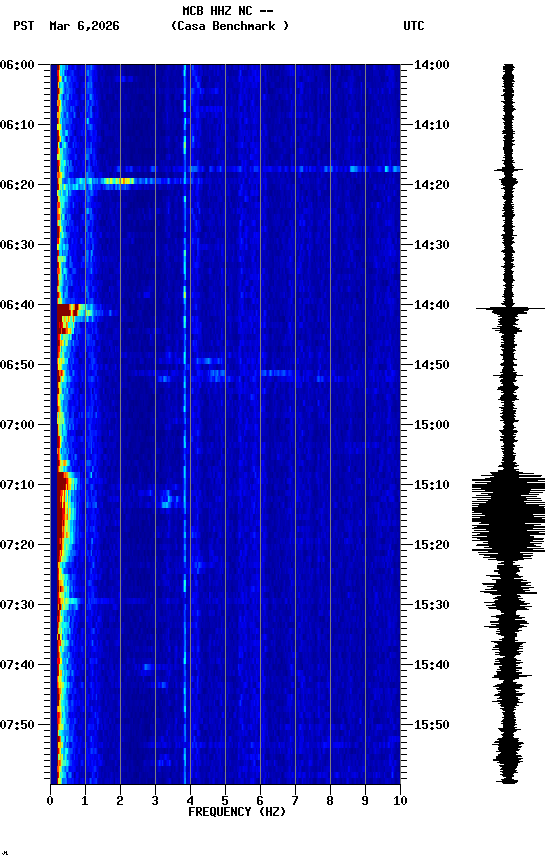Click the station title 'MCB HHZ NC --'
552x864 pixels.
click(228, 11)
